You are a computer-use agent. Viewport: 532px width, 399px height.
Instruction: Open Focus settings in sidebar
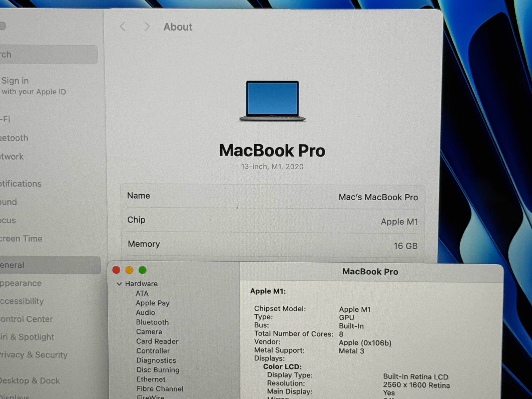point(8,220)
